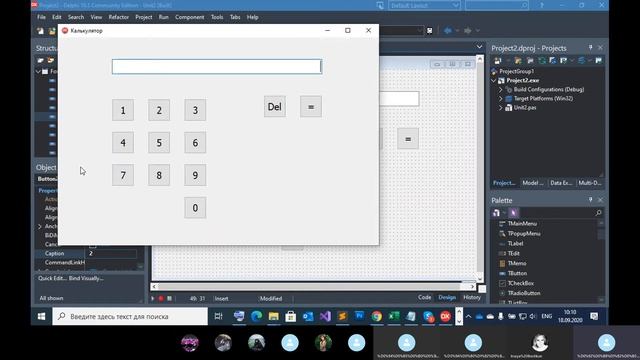Switch to the History tab
Viewport: 640px width, 360px height.
[472, 298]
